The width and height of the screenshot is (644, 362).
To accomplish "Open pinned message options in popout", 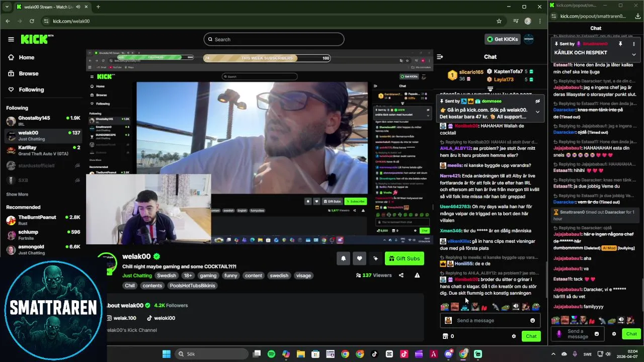I will coord(633,44).
